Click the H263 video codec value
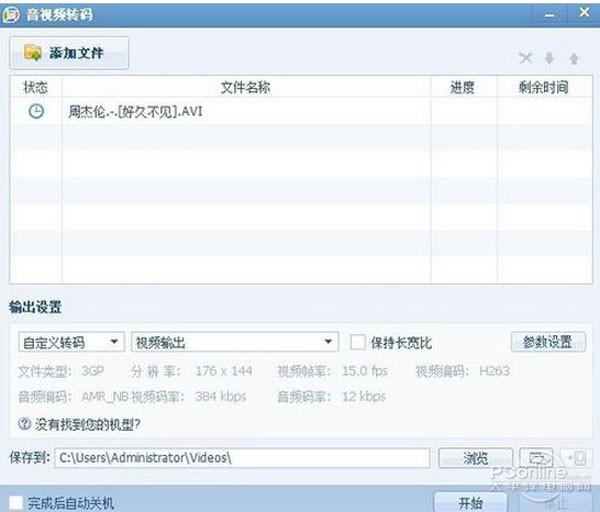The height and width of the screenshot is (512, 600). pyautogui.click(x=494, y=371)
